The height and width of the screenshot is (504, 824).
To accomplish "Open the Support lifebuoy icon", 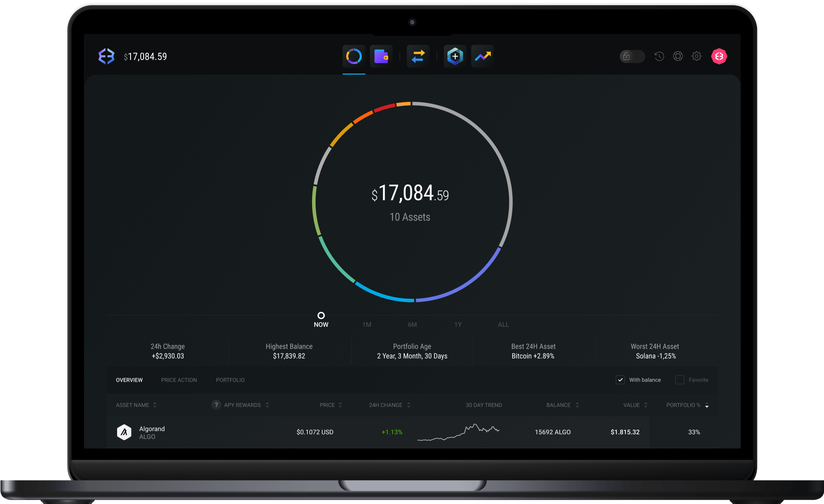I will pyautogui.click(x=678, y=56).
